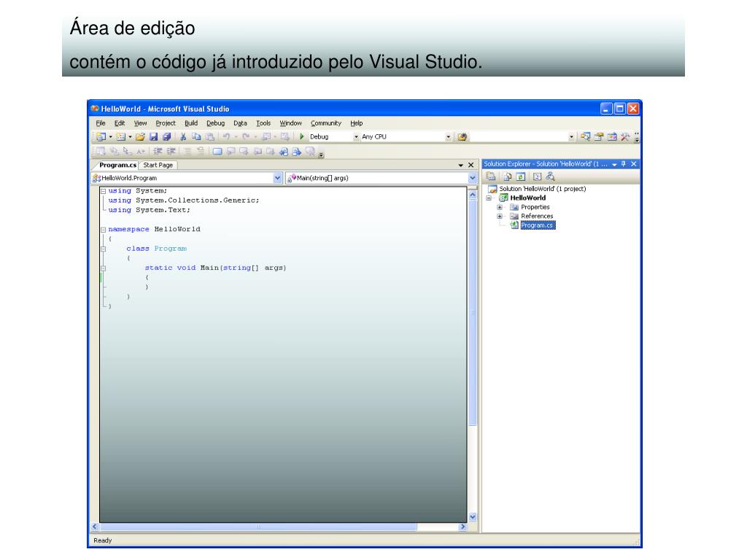Image resolution: width=747 pixels, height=560 pixels.
Task: Select Program.cs in Solution Explorer tree
Action: pyautogui.click(x=537, y=225)
